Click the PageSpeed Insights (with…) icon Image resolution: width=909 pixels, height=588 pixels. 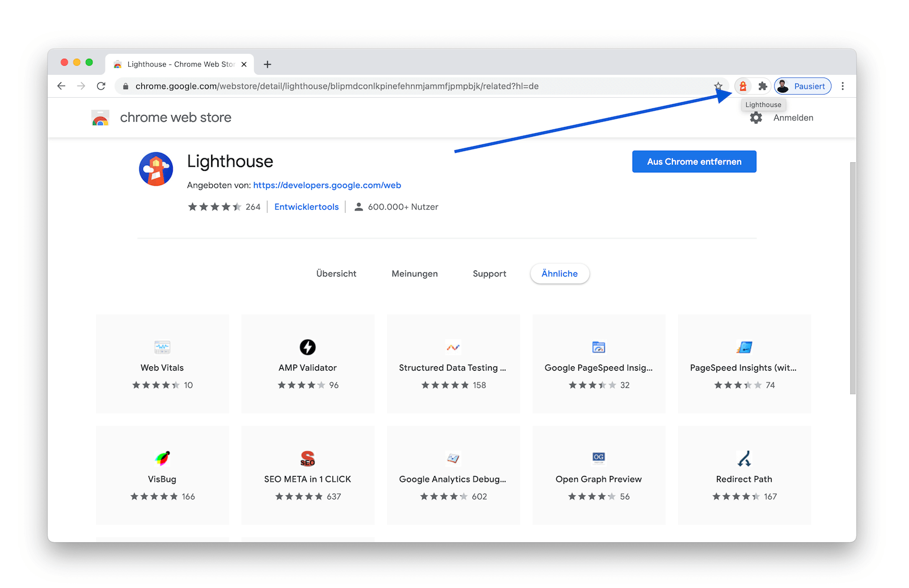tap(744, 347)
